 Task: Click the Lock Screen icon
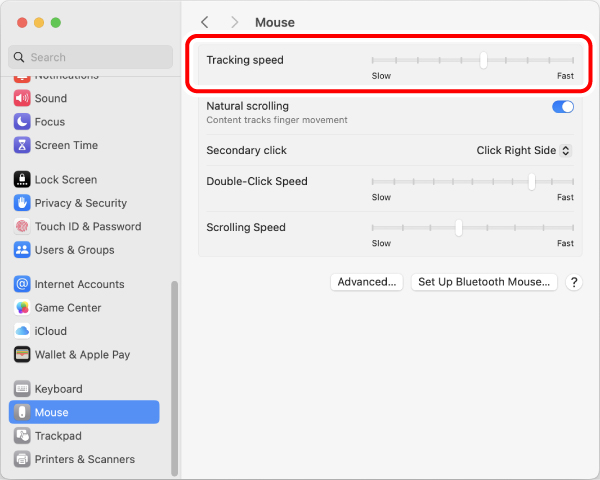click(22, 180)
